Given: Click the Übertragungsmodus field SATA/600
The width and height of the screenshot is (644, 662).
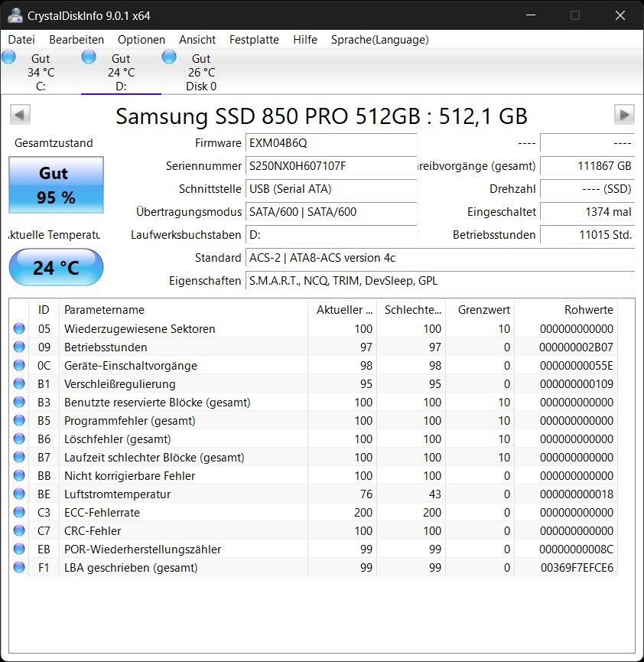Looking at the screenshot, I should [x=331, y=211].
